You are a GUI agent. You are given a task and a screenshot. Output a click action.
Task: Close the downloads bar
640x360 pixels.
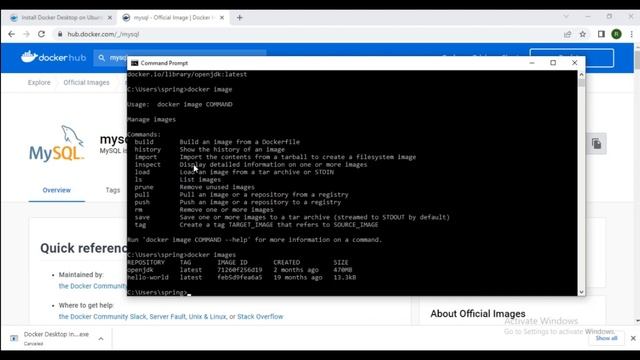point(633,338)
